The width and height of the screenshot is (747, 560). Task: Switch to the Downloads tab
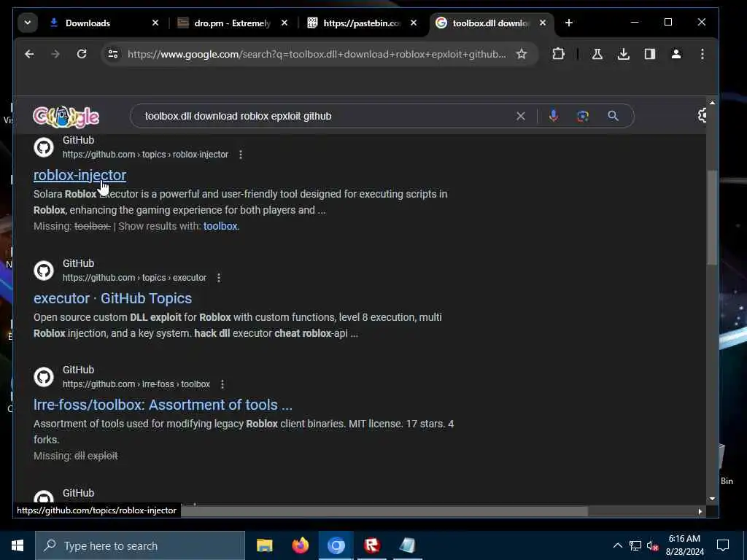(x=88, y=23)
